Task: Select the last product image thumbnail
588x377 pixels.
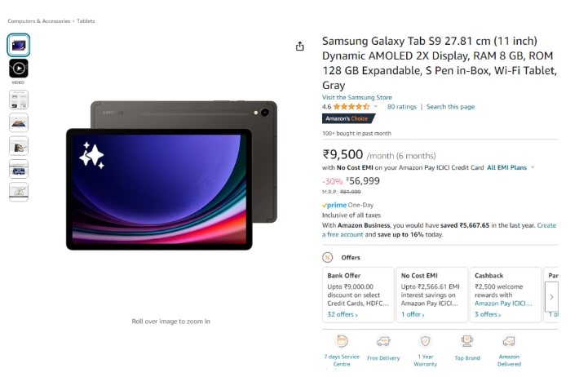Action: 19,192
